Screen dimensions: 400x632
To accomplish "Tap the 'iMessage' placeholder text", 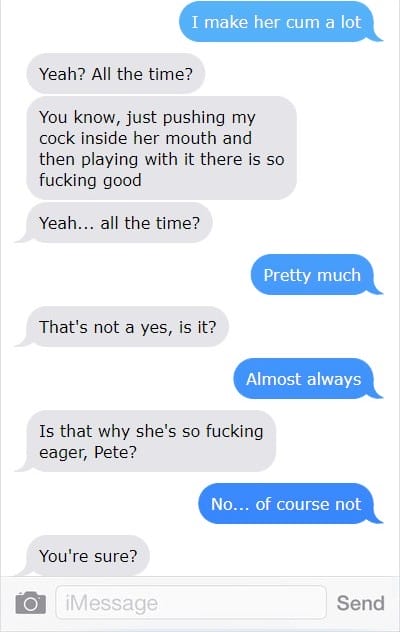I will tap(112, 603).
